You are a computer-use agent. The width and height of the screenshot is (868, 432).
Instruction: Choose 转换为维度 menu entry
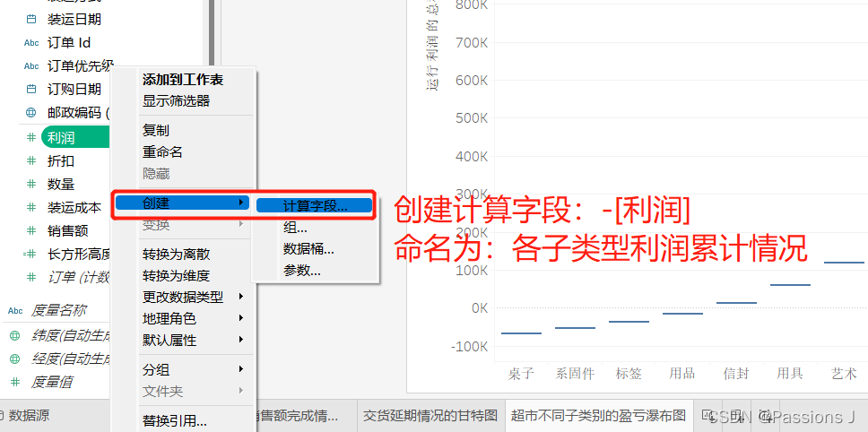176,275
